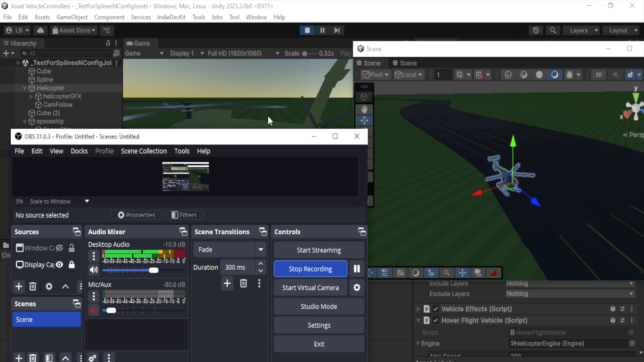Undock the Controls dock panel
This screenshot has width=644, height=362.
pos(362,232)
